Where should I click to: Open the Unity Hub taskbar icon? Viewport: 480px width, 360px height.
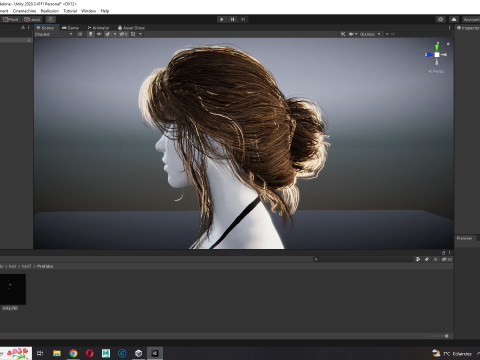coord(139,353)
